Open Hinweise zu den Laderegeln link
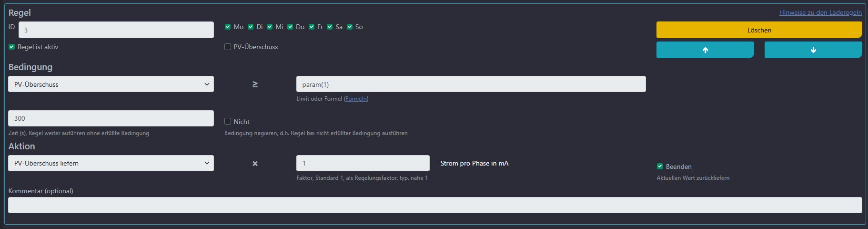 pos(820,12)
